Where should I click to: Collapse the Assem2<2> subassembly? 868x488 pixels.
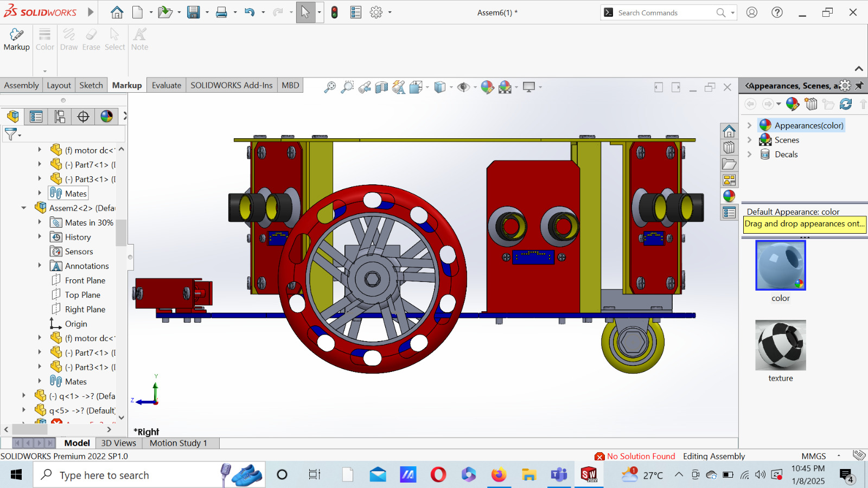(x=23, y=208)
